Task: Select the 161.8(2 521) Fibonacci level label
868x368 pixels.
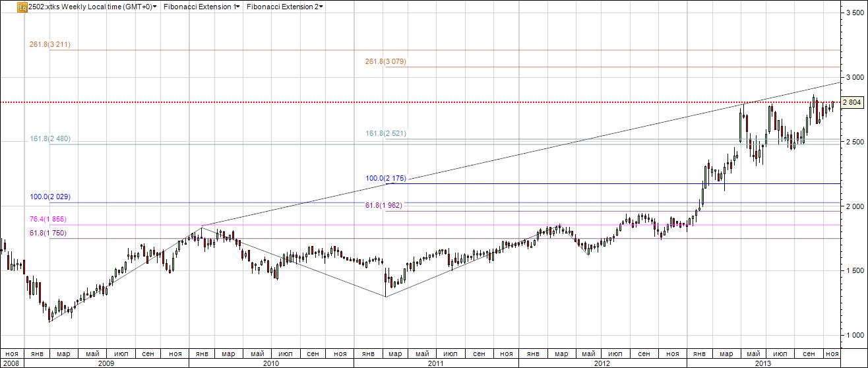Action: point(385,133)
